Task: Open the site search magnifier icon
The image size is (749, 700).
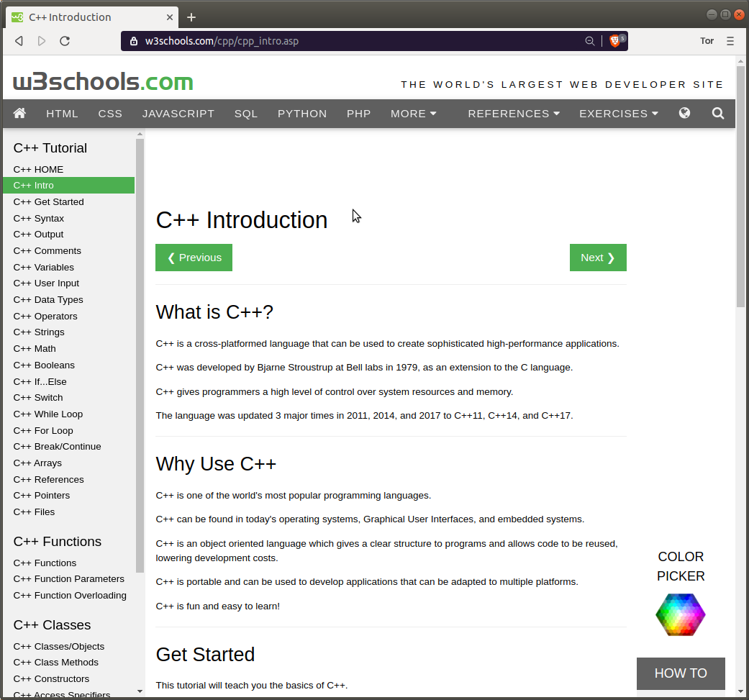Action: 718,113
